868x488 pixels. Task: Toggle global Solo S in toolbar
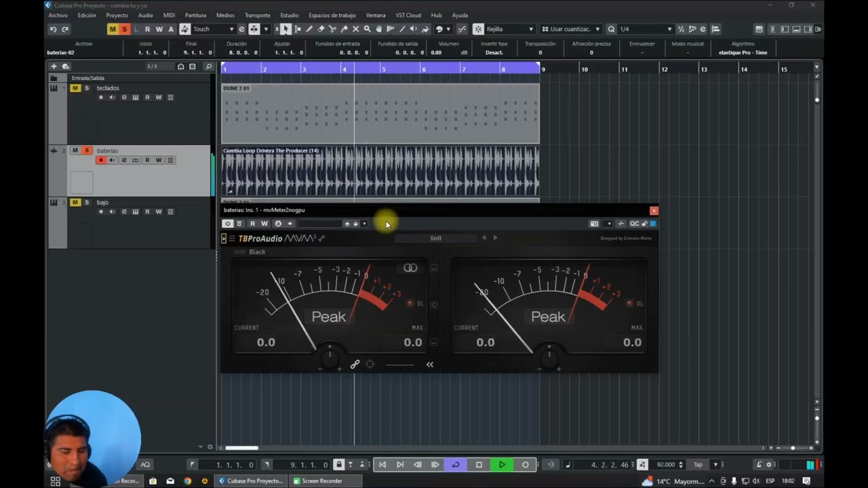coord(124,29)
